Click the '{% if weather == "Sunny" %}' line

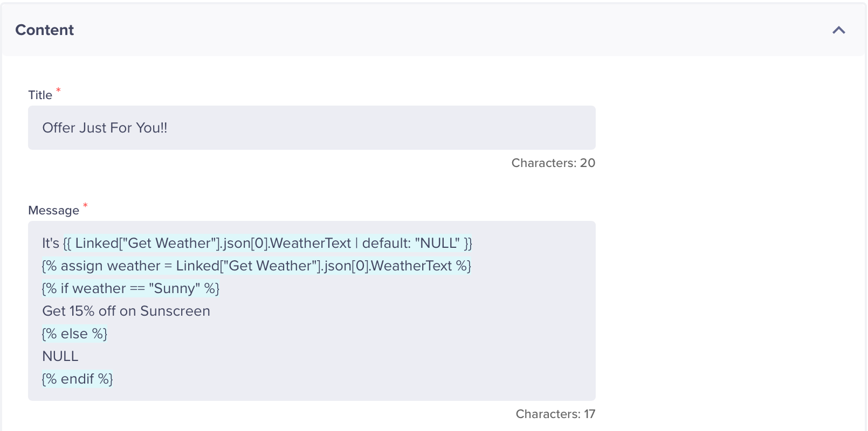pos(131,289)
